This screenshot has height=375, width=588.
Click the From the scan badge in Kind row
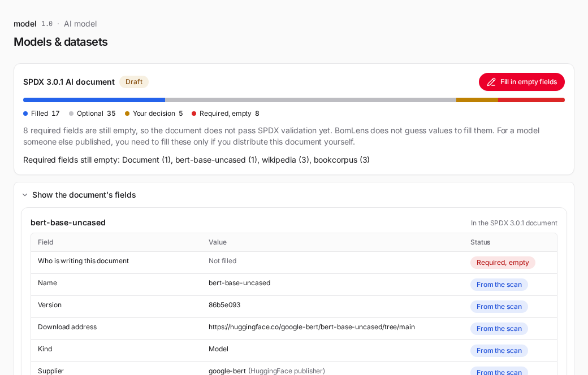[499, 351]
